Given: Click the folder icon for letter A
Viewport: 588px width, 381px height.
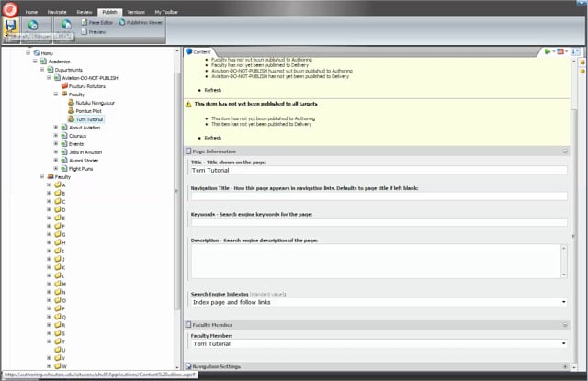Looking at the screenshot, I should 58,185.
